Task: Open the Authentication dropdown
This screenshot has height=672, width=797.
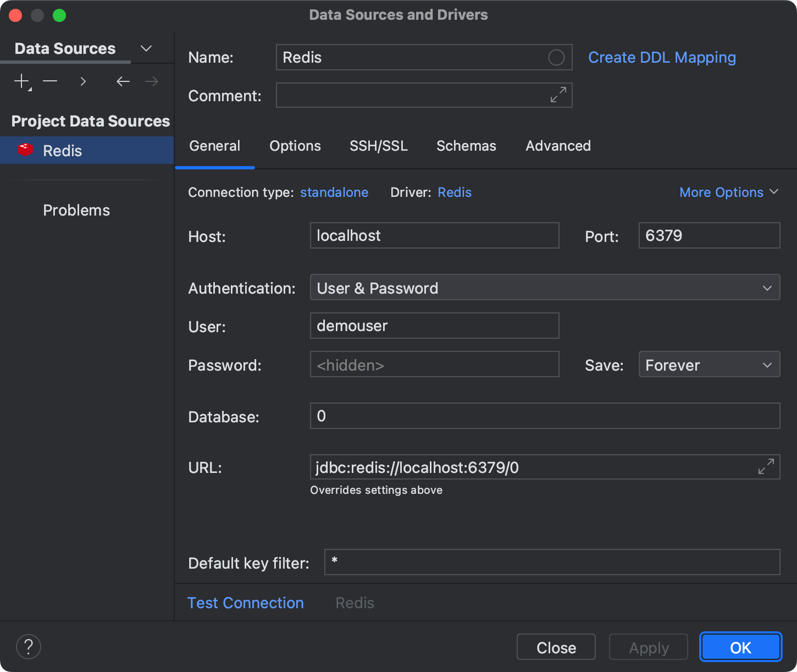Action: (768, 287)
